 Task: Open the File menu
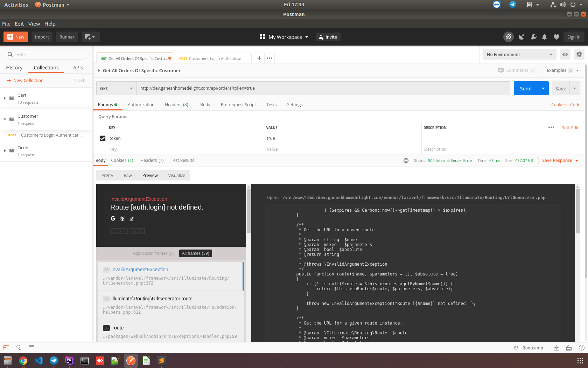6,23
